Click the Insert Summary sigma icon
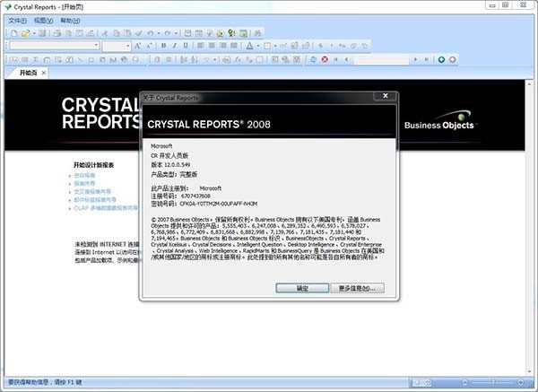Screen dimensions: 538x392 click(35, 60)
